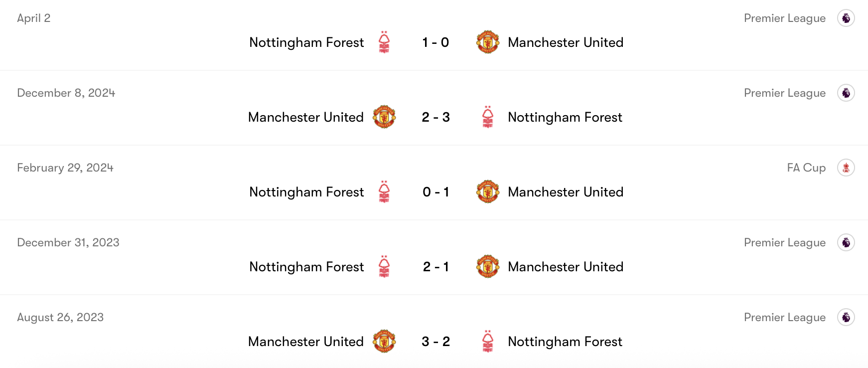Click the date label August 26, 2023

60,317
